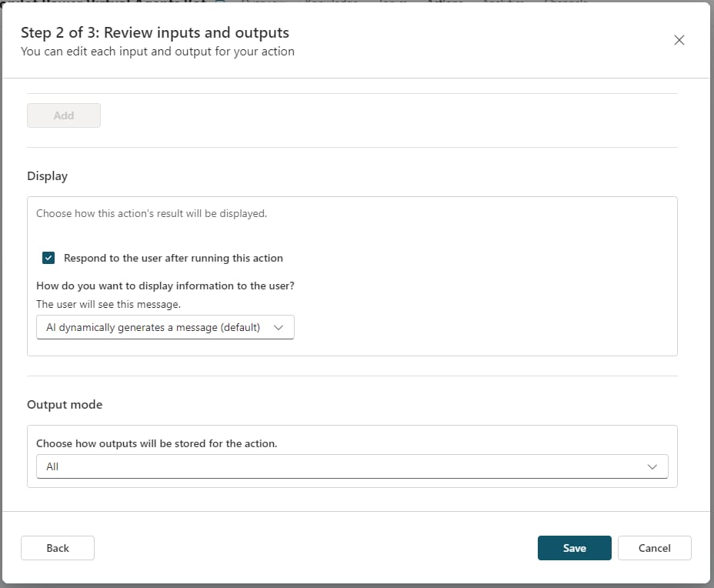This screenshot has width=714, height=588.
Task: Click chevron on the display message dropdown
Action: (x=279, y=327)
